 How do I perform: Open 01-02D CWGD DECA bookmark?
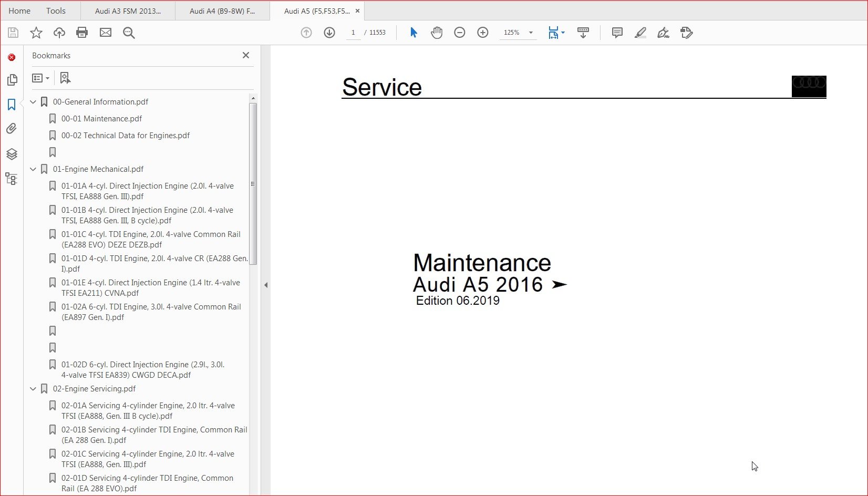143,370
